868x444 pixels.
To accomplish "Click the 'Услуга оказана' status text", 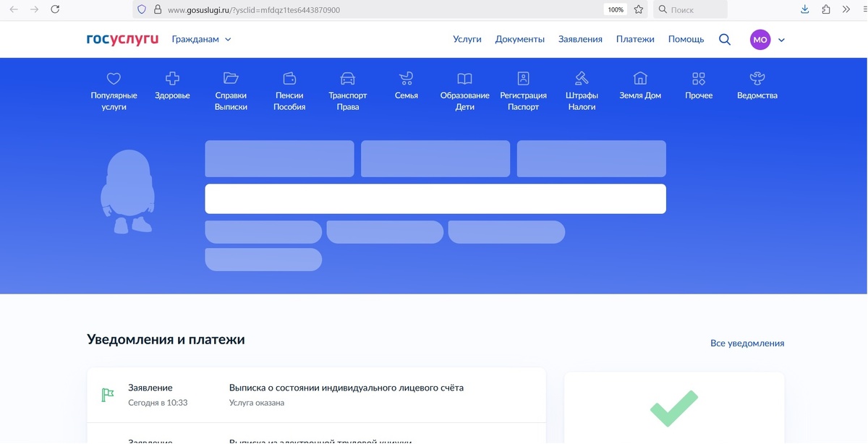I will tap(257, 403).
